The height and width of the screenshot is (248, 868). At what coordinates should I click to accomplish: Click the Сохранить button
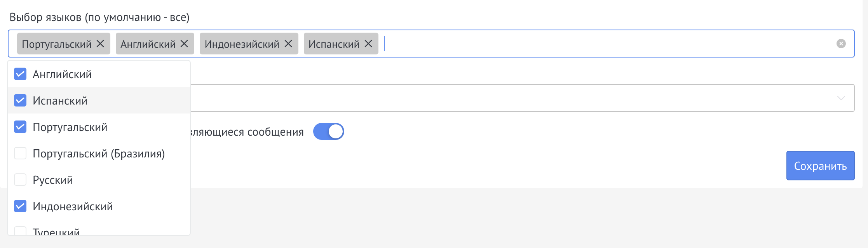pyautogui.click(x=820, y=165)
